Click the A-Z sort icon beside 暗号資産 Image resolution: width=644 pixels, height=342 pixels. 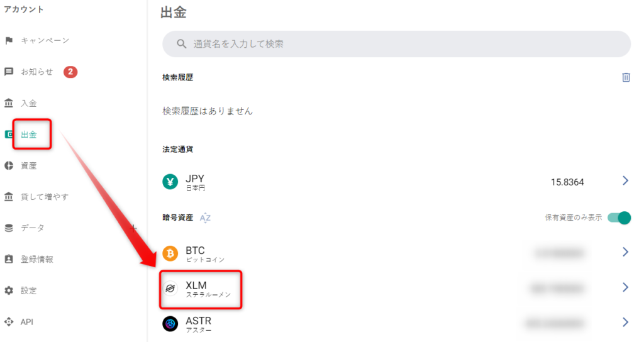point(205,218)
